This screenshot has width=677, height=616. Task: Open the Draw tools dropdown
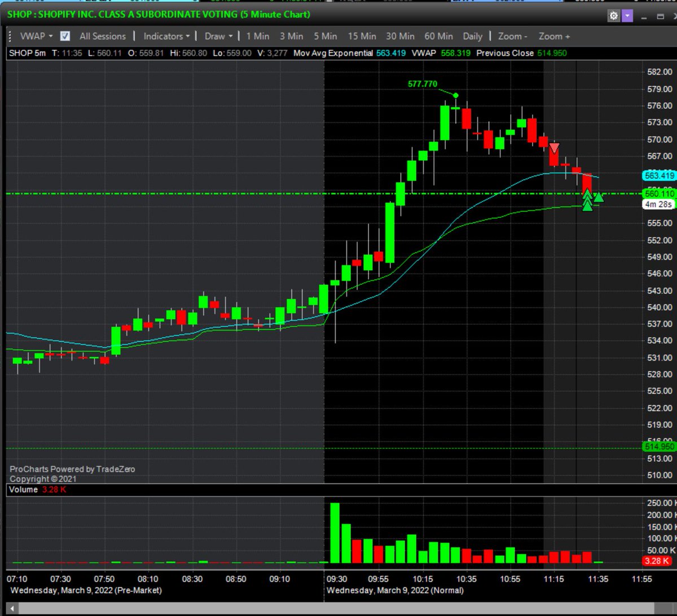pyautogui.click(x=219, y=36)
